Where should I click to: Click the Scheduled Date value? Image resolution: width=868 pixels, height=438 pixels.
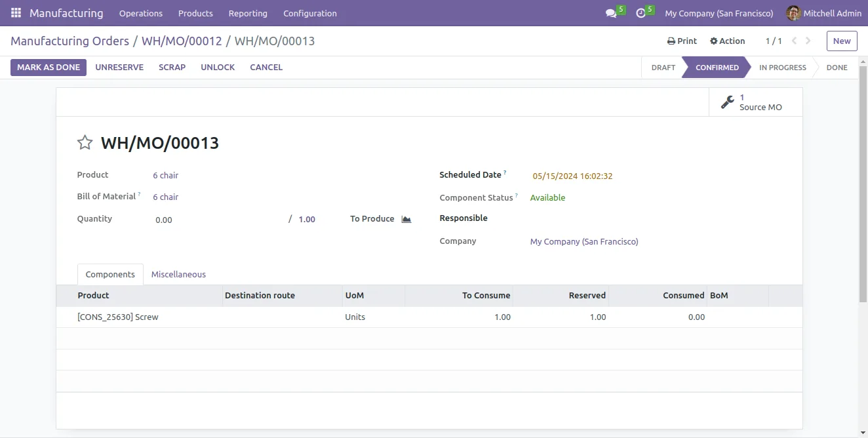(x=572, y=176)
